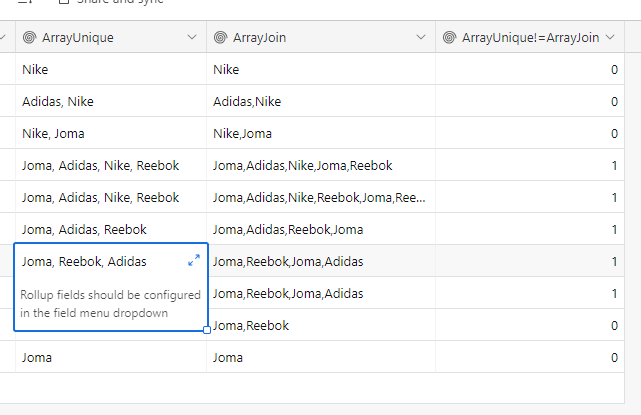Click the 0 value in the Adidas,Nike row
Viewport: 641px width, 415px height.
(614, 101)
